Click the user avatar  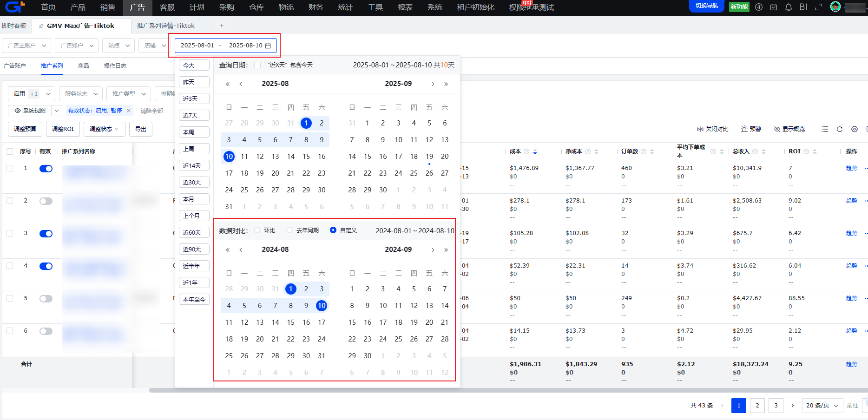pyautogui.click(x=835, y=7)
